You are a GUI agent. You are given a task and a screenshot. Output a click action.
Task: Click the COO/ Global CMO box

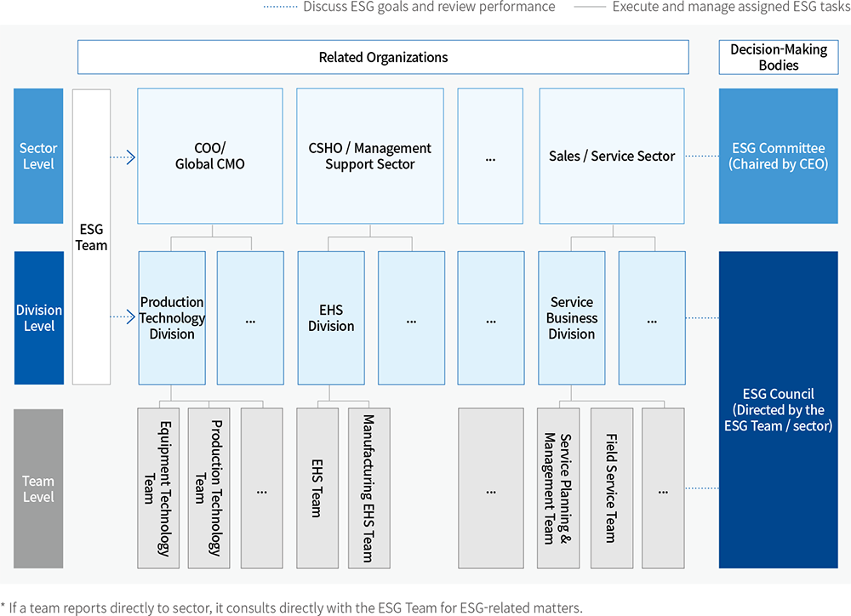click(210, 157)
